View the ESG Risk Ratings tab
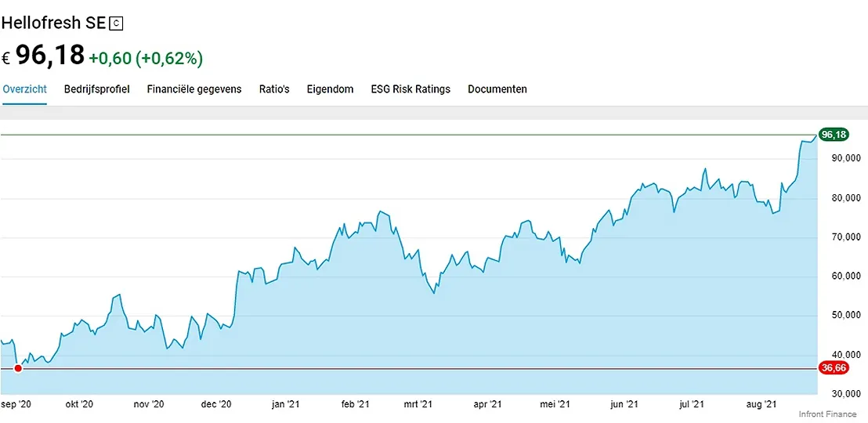Viewport: 868px width, 423px height. point(410,89)
